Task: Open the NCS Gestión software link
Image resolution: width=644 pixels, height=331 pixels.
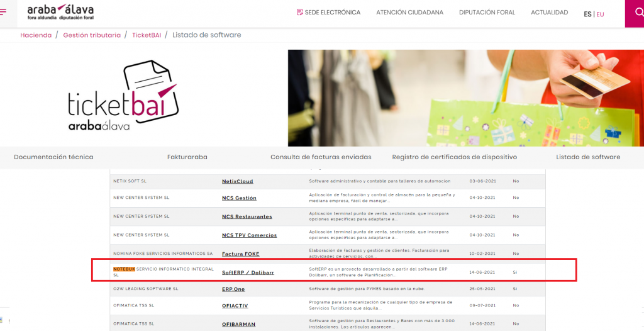Action: point(239,198)
